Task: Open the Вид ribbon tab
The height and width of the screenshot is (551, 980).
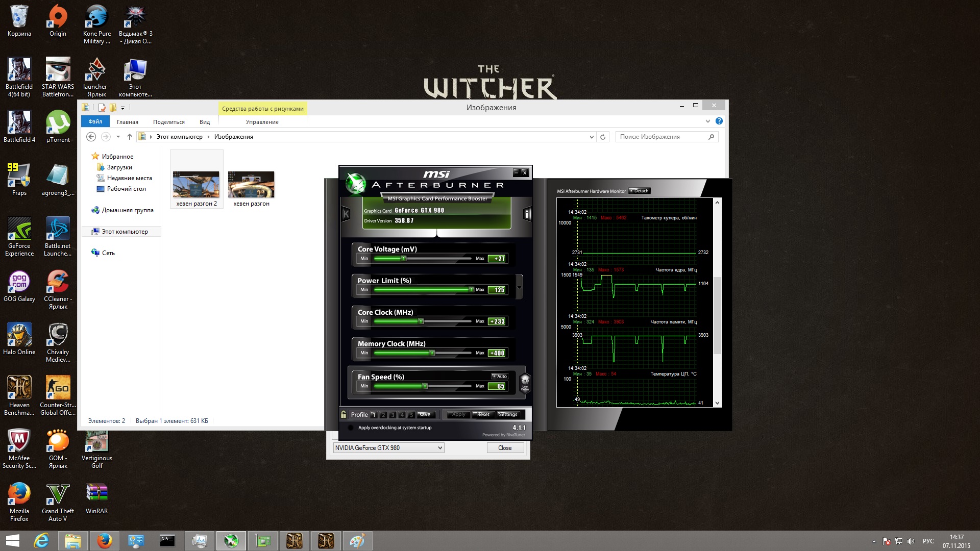Action: point(205,122)
